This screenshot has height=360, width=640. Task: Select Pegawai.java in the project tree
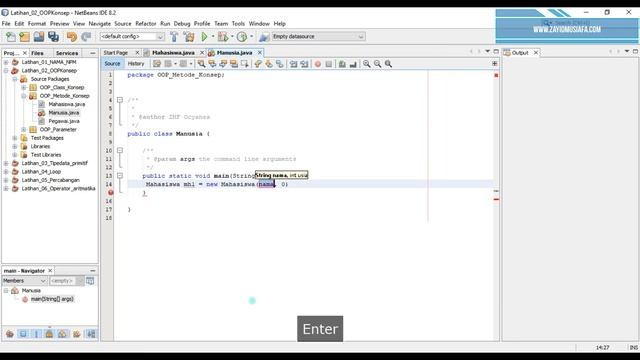[64, 121]
